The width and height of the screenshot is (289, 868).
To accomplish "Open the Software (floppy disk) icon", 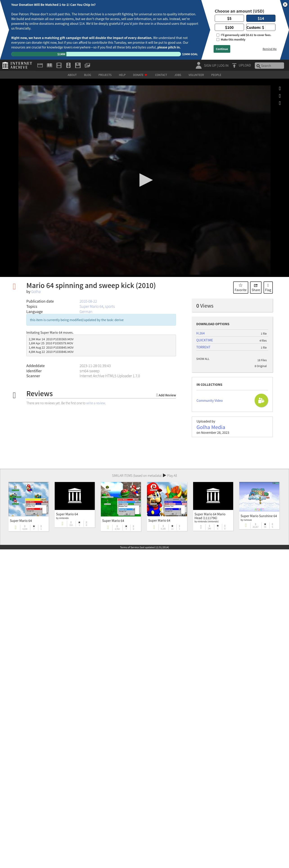I will tap(78, 65).
